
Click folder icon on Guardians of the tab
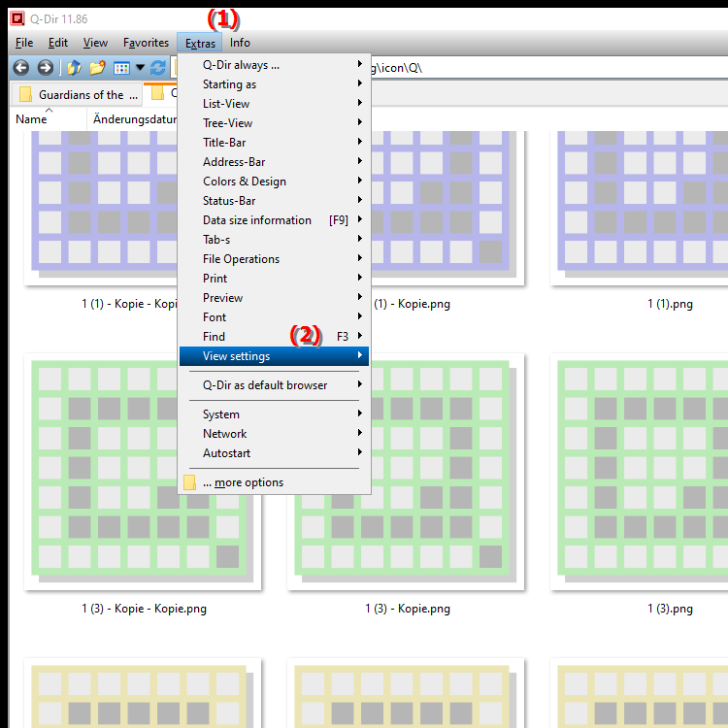25,94
